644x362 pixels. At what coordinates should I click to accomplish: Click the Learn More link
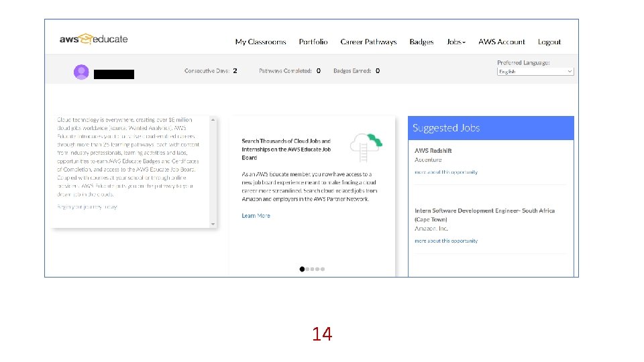[x=256, y=215]
